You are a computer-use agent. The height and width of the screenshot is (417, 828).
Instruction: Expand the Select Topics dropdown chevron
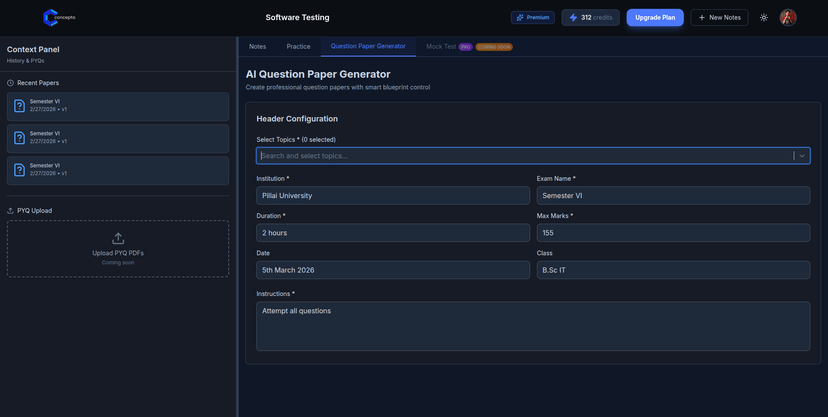(x=802, y=156)
